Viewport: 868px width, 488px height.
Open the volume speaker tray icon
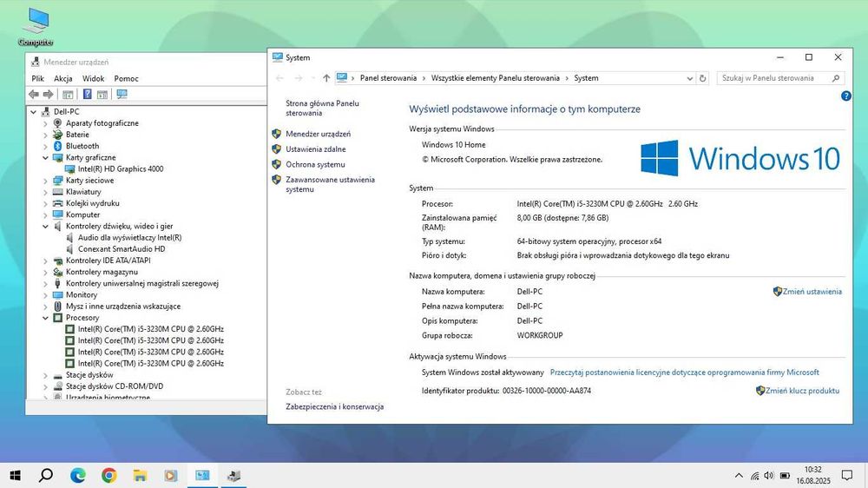(769, 475)
